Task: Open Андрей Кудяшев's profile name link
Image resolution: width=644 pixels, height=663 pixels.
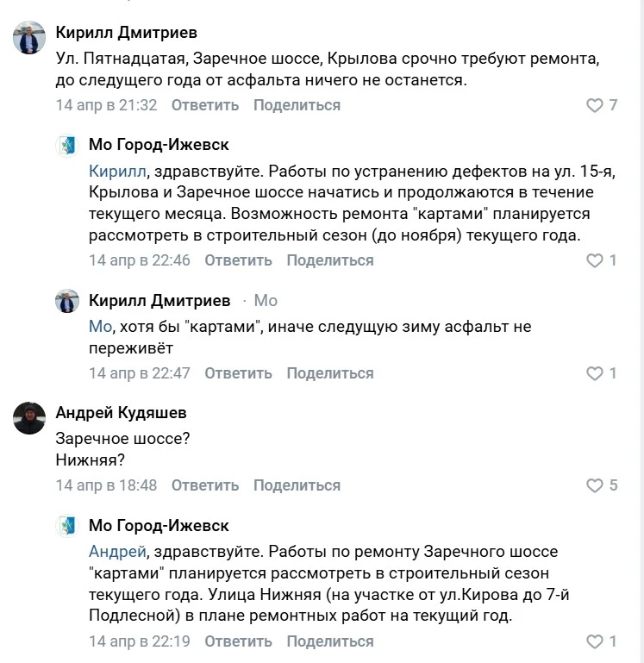Action: [x=121, y=413]
